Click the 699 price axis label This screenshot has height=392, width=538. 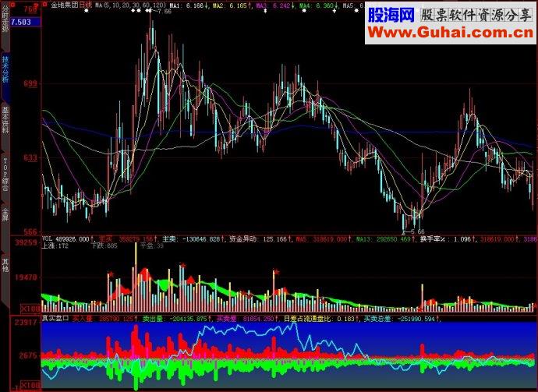pos(30,83)
